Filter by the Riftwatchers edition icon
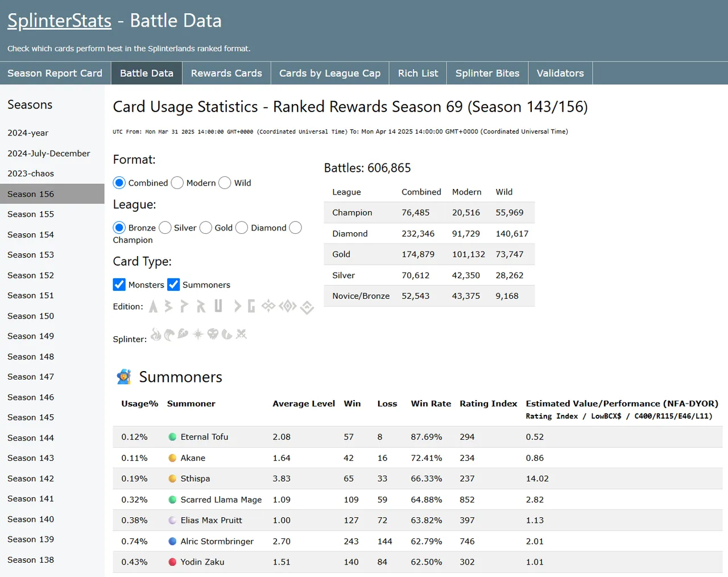This screenshot has height=577, width=728. point(288,306)
